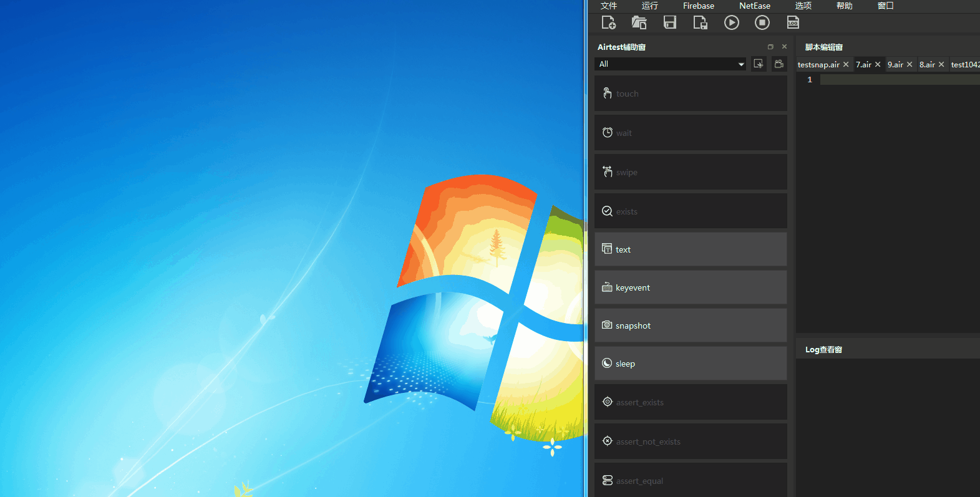
Task: Open the NetEase menu
Action: coord(755,6)
